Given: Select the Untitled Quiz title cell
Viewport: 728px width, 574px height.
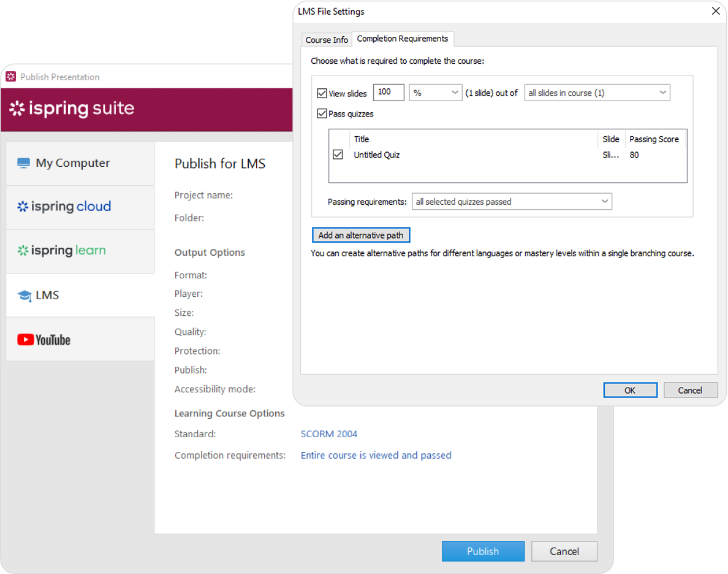Looking at the screenshot, I should tap(376, 155).
